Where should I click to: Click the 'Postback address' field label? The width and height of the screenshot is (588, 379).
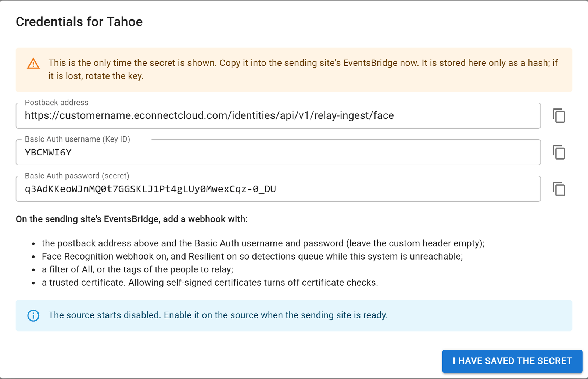[x=57, y=103]
